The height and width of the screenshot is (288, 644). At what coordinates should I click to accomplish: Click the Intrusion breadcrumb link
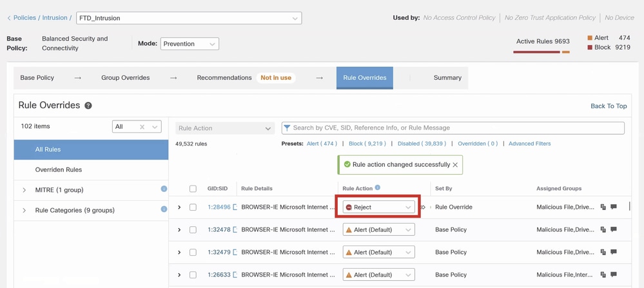point(55,18)
